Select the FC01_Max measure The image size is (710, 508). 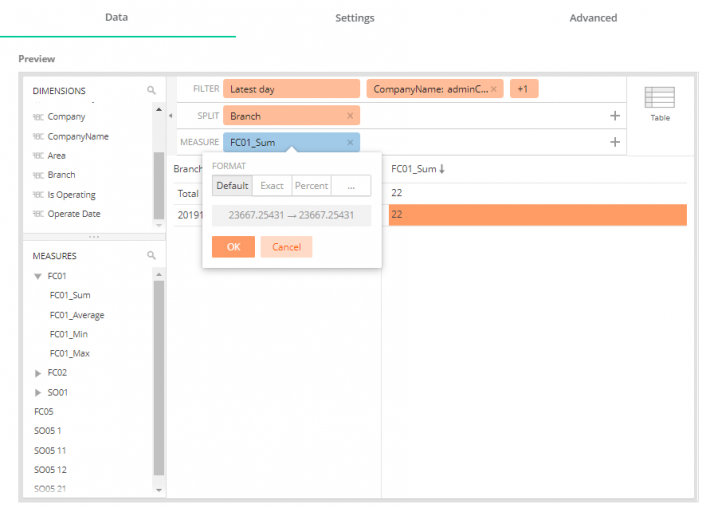coord(69,353)
